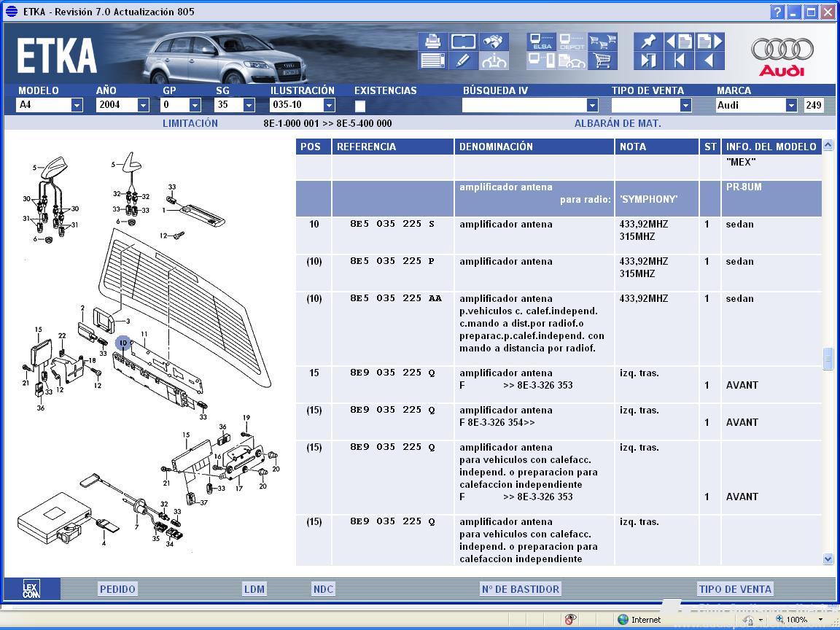Open the zoom level dropdown arrow beside 100%
The width and height of the screenshot is (840, 630).
[x=820, y=620]
